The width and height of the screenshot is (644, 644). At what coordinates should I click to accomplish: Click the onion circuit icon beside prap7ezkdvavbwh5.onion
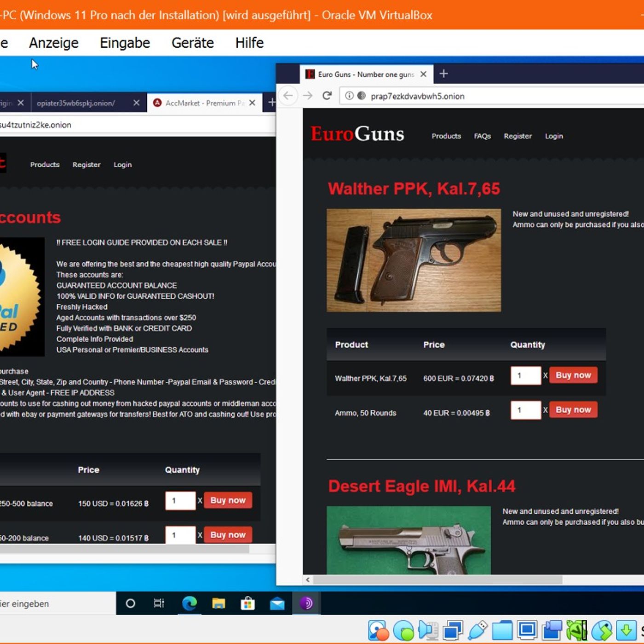(x=362, y=96)
